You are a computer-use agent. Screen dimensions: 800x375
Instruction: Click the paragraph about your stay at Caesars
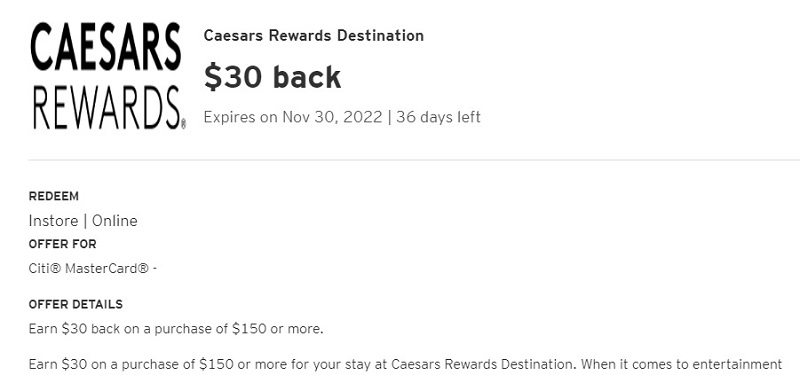pyautogui.click(x=405, y=365)
